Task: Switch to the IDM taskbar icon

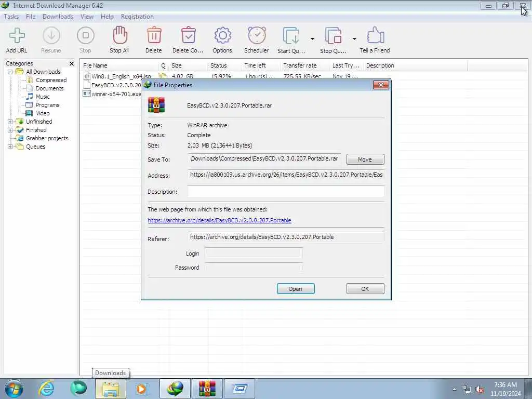Action: [x=175, y=389]
